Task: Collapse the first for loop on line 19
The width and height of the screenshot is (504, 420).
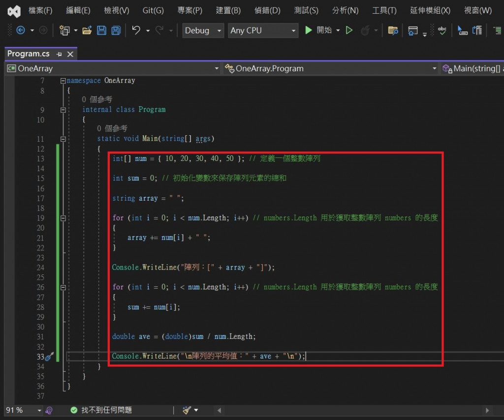Action: tap(63, 218)
